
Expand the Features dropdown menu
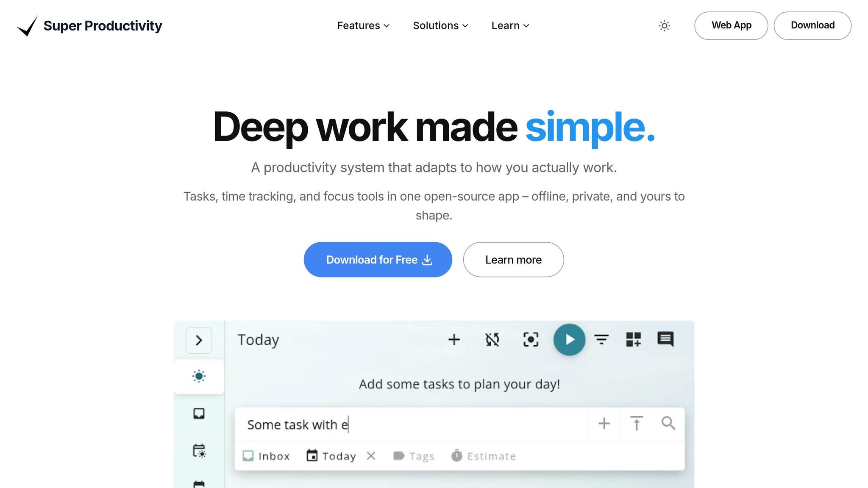pos(363,26)
